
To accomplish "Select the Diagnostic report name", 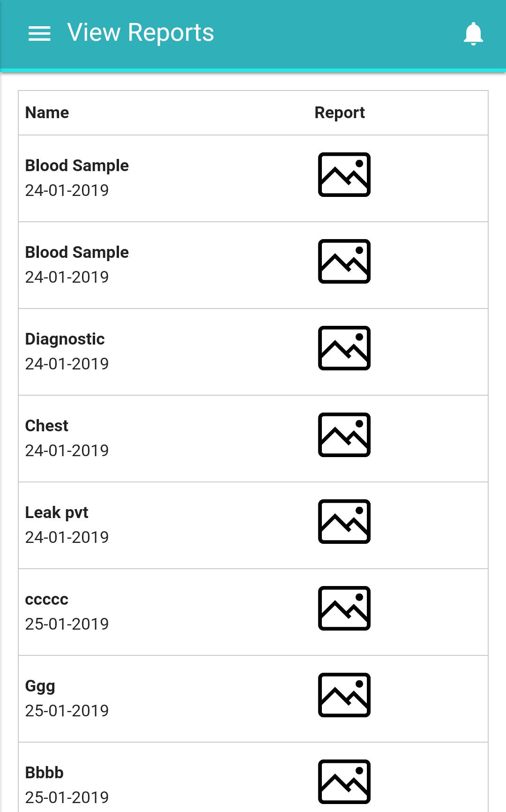I will coord(65,339).
